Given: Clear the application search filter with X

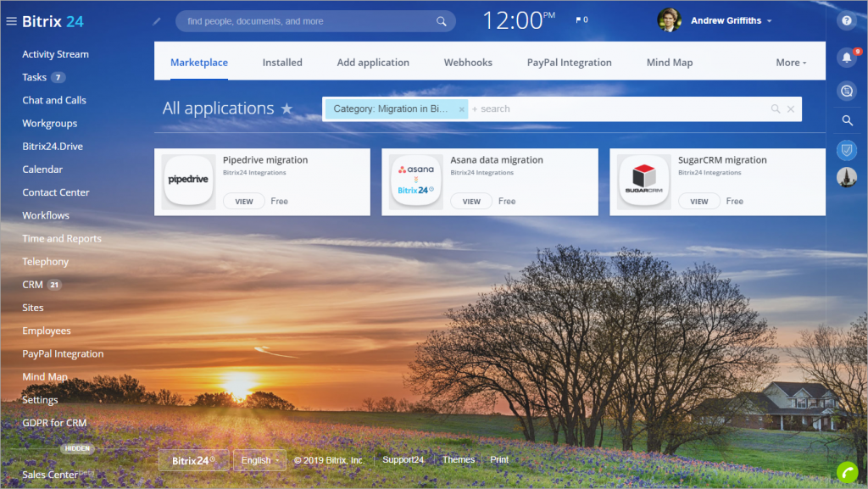Looking at the screenshot, I should pyautogui.click(x=791, y=109).
